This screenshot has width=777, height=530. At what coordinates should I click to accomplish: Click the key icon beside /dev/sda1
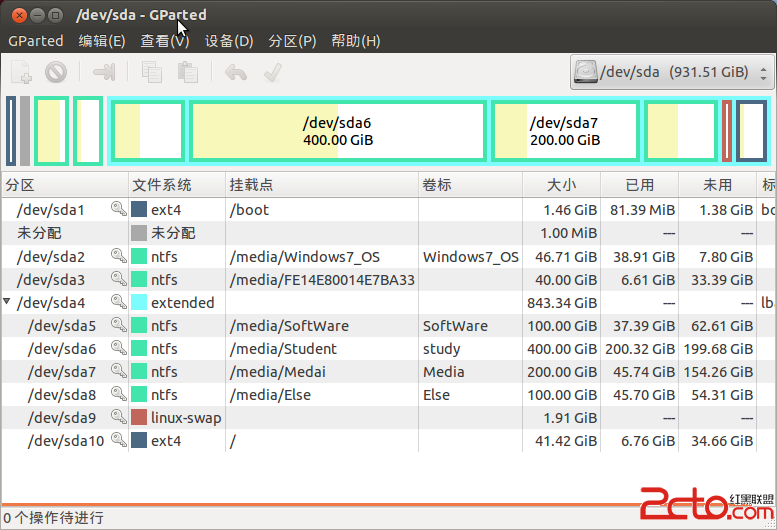click(x=118, y=209)
